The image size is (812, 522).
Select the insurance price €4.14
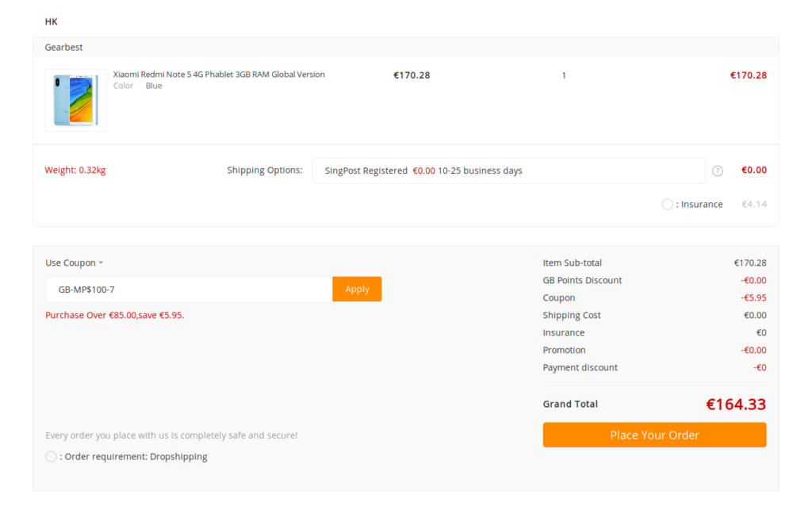click(754, 205)
